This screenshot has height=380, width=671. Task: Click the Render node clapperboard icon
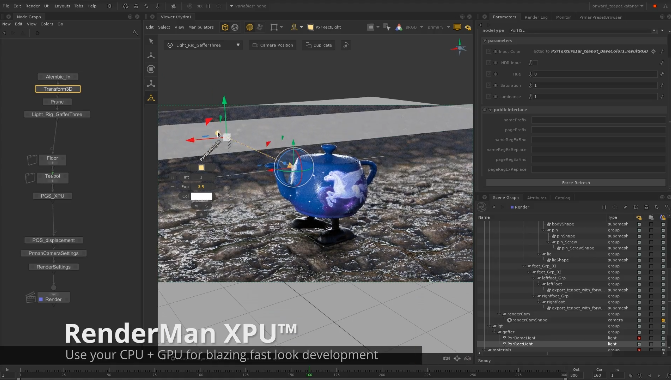[x=30, y=297]
